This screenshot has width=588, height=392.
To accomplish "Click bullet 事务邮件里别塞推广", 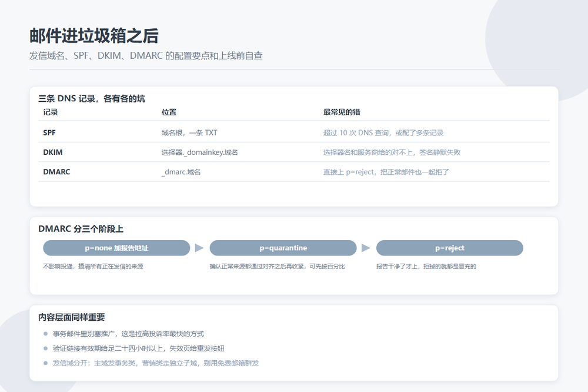I will tap(128, 334).
